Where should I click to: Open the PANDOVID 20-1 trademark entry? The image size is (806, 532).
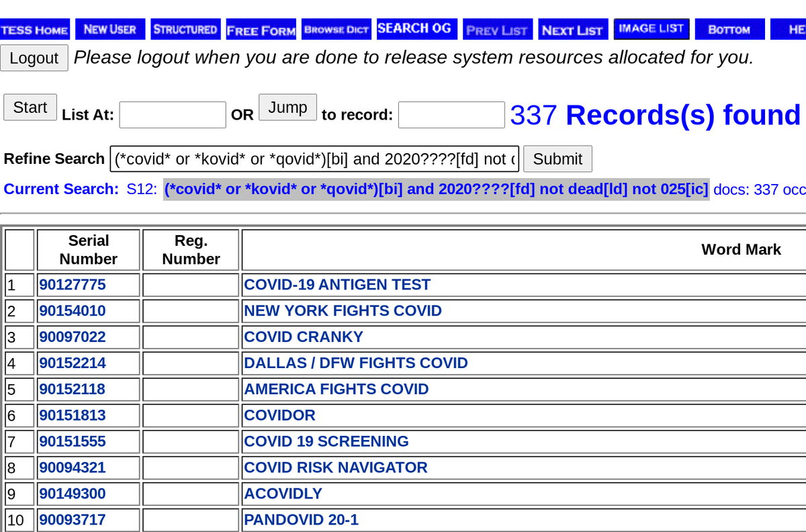click(x=302, y=519)
